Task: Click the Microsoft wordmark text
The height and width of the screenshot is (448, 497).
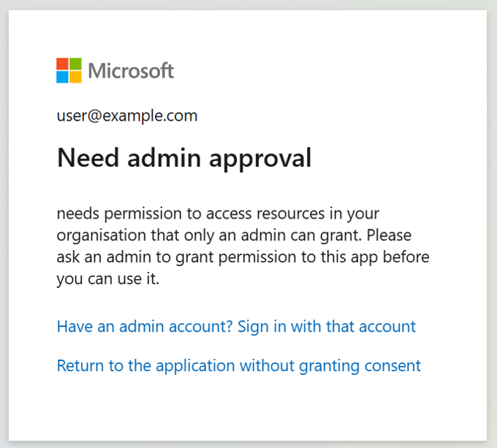Action: (131, 71)
